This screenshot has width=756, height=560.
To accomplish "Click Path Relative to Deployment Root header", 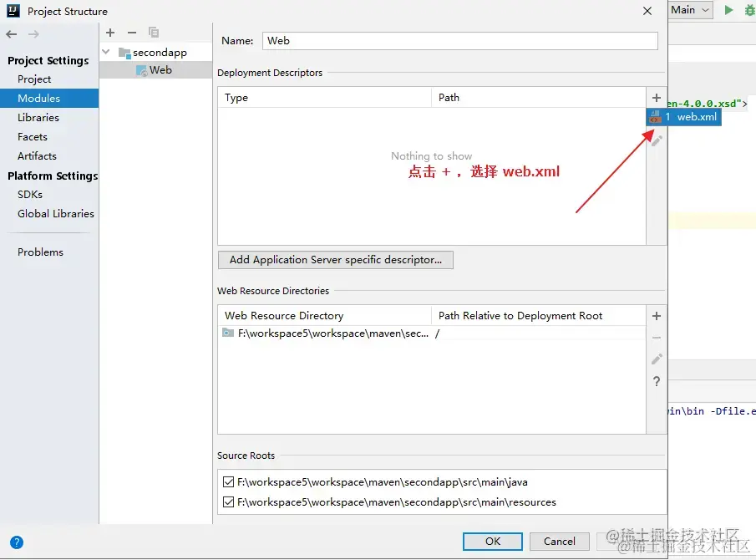I will (539, 316).
